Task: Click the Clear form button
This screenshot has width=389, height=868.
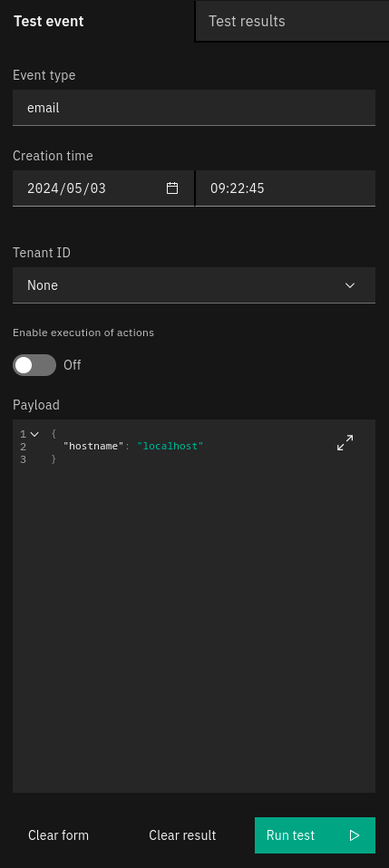Action: pos(58,835)
